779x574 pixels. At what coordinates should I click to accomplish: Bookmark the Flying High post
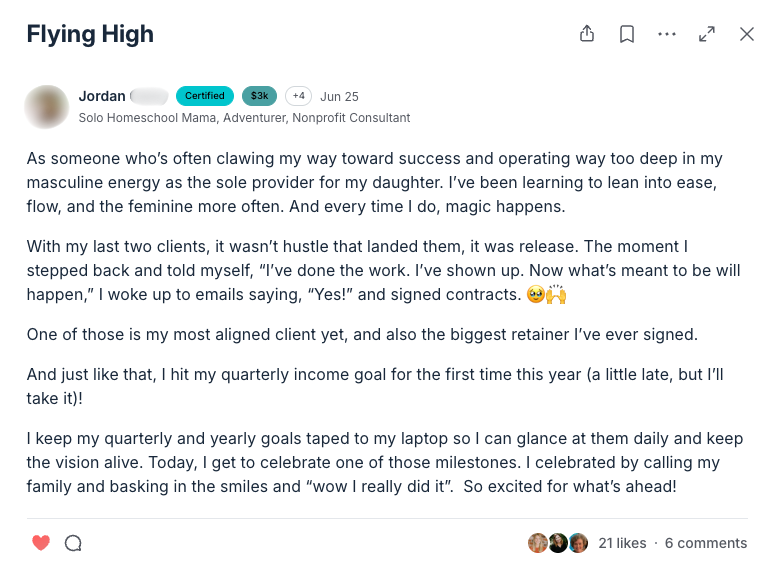(x=627, y=34)
